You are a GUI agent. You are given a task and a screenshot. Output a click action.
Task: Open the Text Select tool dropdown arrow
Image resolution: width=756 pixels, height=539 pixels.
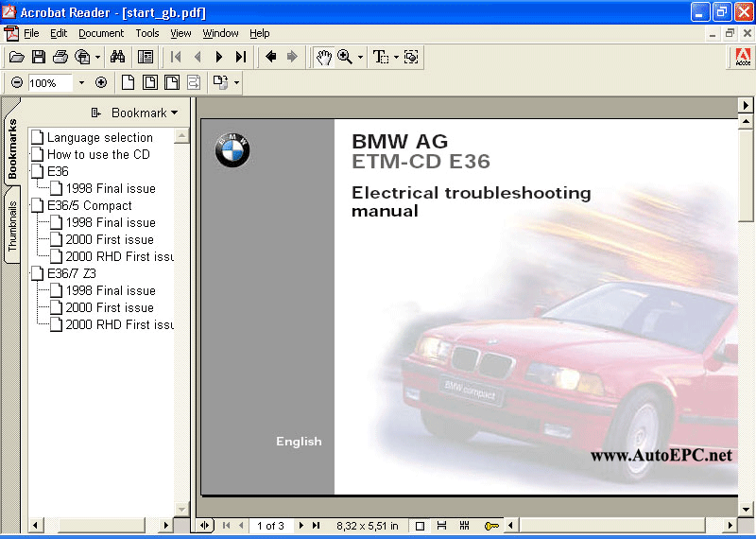(396, 57)
